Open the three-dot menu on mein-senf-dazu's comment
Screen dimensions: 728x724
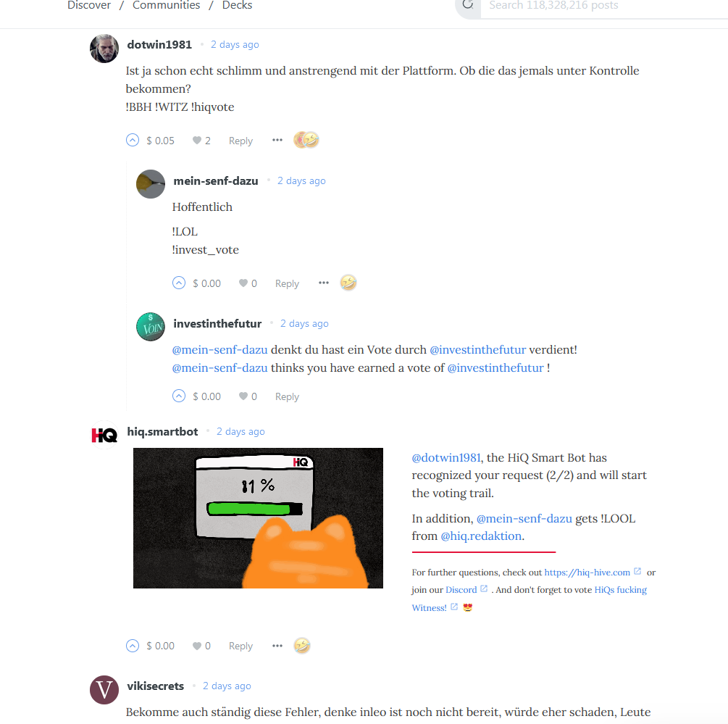324,283
